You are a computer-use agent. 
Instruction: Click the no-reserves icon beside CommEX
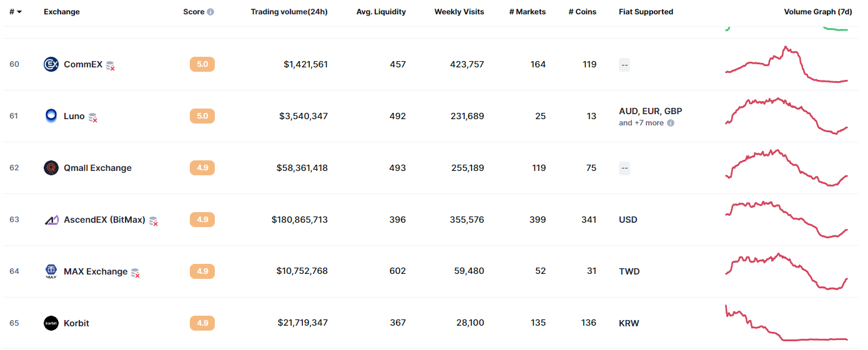pos(111,66)
